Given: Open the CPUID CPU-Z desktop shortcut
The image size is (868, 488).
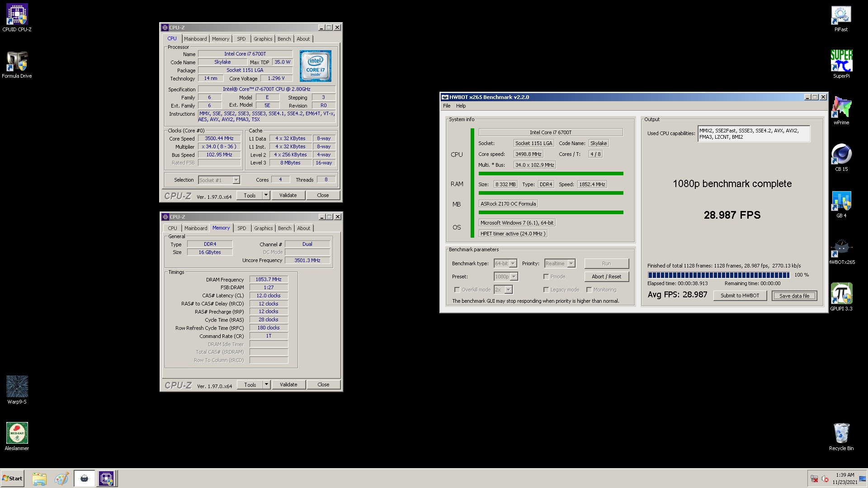Looking at the screenshot, I should coord(17,18).
